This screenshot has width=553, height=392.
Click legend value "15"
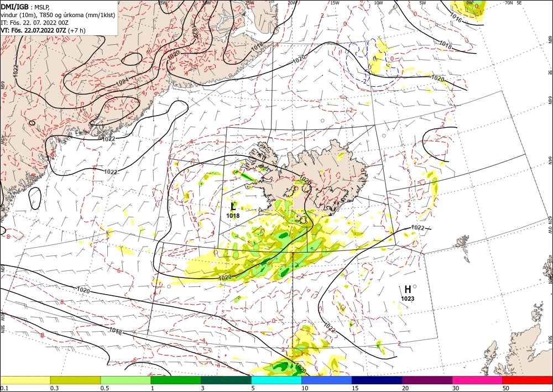tap(355, 388)
